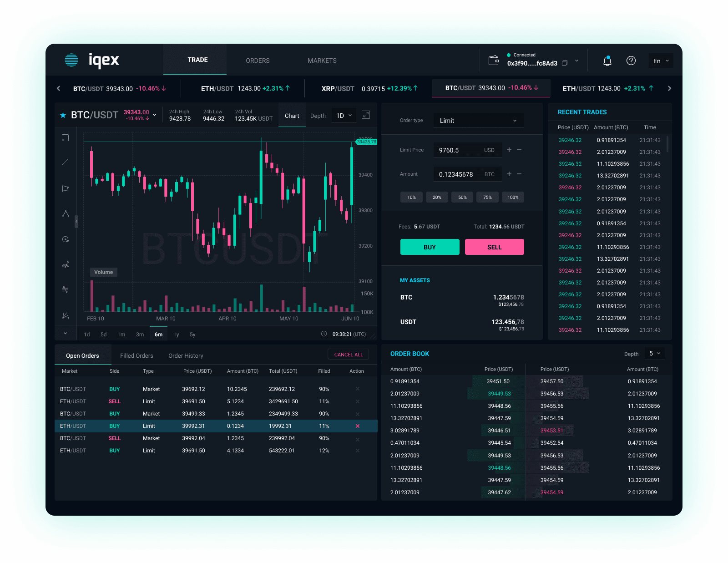Image resolution: width=728 pixels, height=563 pixels.
Task: Select the fan angle measure tool
Action: point(66,315)
